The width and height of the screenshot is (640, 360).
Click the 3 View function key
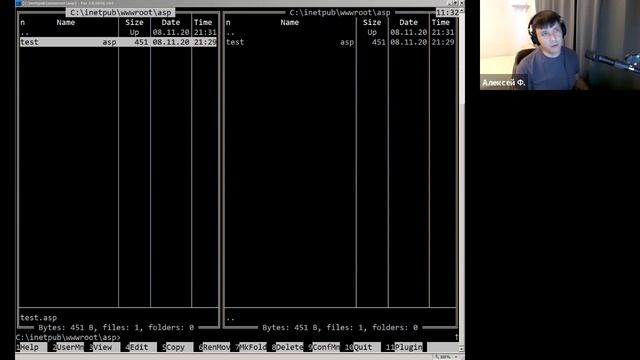pyautogui.click(x=104, y=347)
